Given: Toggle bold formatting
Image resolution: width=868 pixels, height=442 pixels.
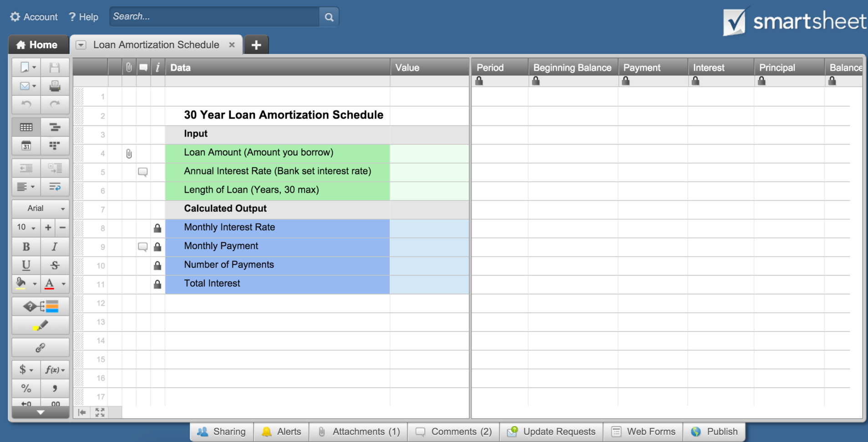Looking at the screenshot, I should point(26,247).
